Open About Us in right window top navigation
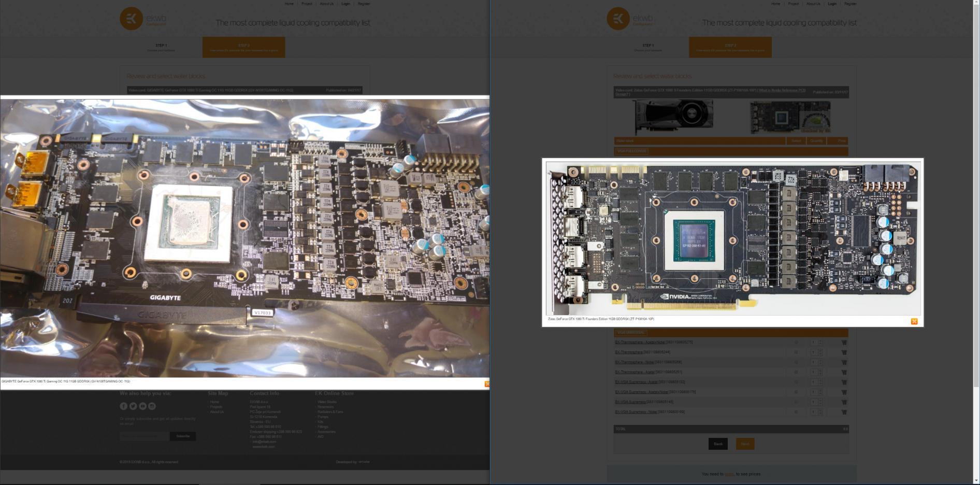Screen dimensions: 980x485 pos(813,4)
